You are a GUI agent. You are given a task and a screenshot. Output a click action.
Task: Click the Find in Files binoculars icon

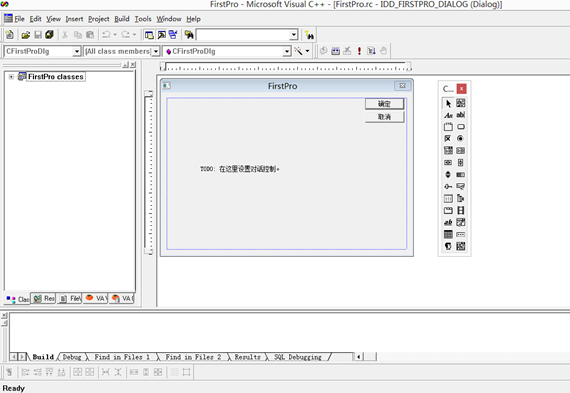pyautogui.click(x=189, y=35)
